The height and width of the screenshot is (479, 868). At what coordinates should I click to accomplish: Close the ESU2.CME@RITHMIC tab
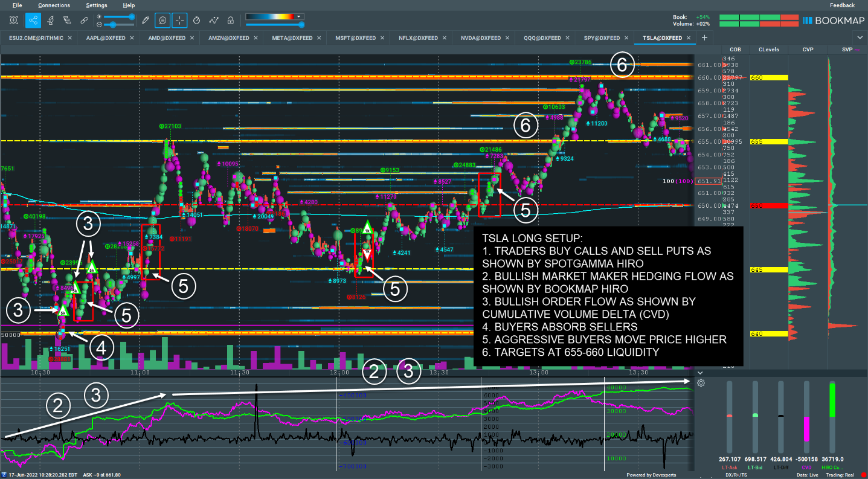69,37
